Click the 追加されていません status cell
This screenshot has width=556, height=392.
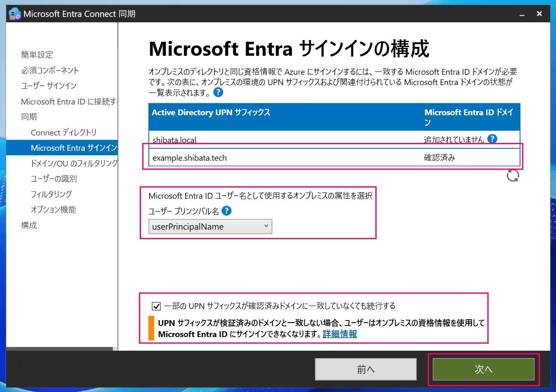(454, 140)
